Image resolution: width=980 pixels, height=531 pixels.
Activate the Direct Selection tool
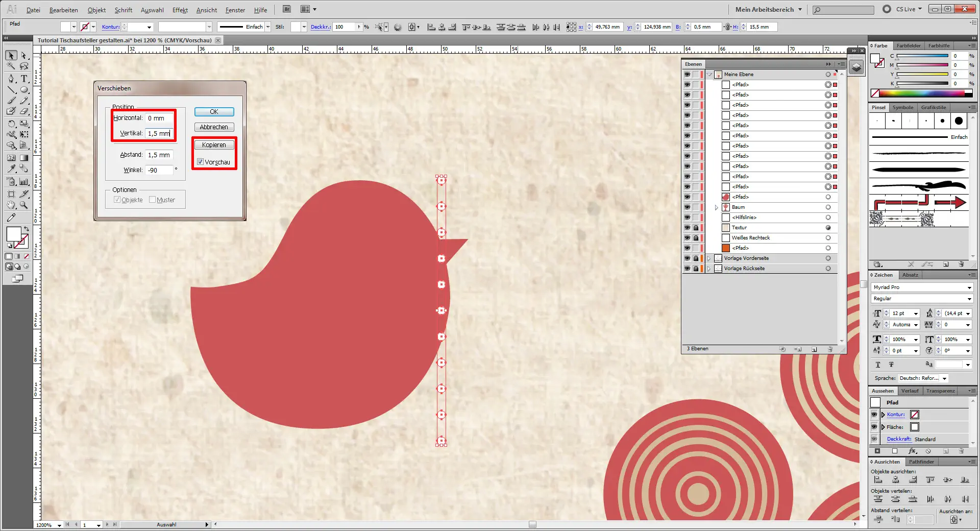[24, 55]
